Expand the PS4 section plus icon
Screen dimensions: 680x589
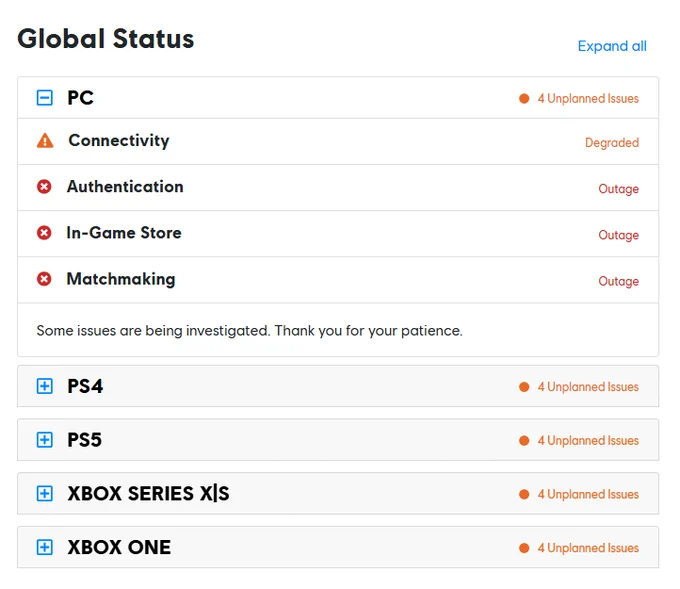pyautogui.click(x=44, y=386)
